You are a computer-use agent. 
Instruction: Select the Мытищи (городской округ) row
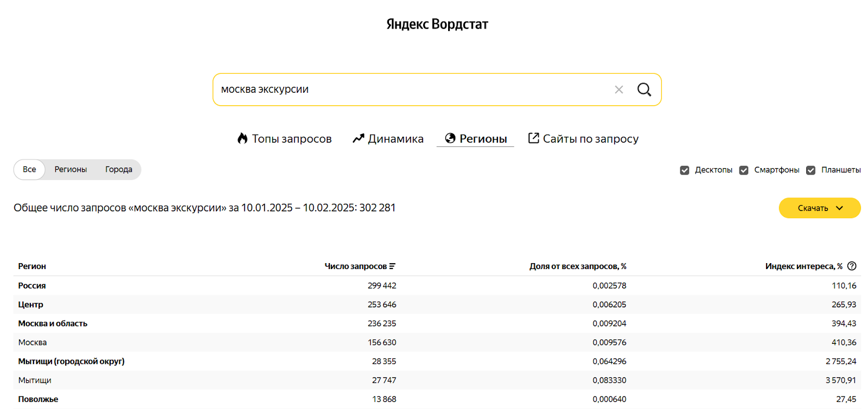tap(437, 361)
